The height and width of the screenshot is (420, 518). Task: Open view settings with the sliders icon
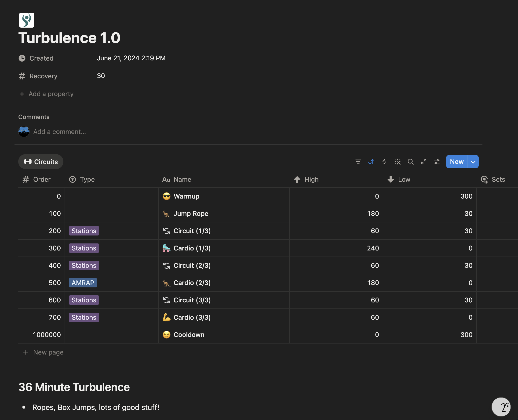tap(437, 162)
